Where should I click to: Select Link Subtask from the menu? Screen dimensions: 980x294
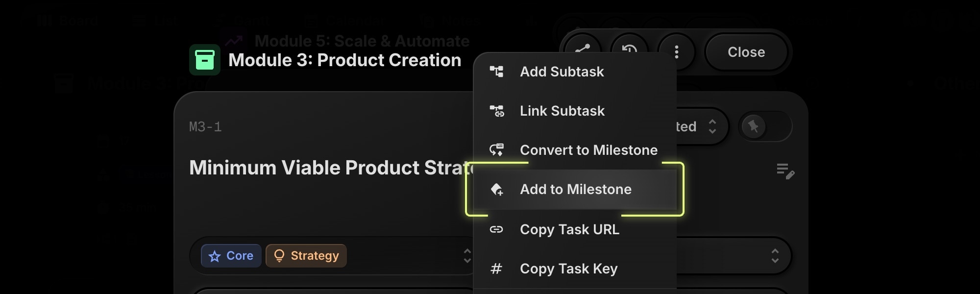pyautogui.click(x=562, y=111)
